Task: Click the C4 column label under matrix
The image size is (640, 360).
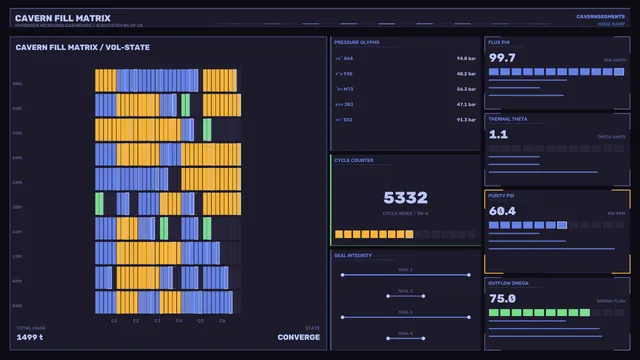Action: click(179, 321)
